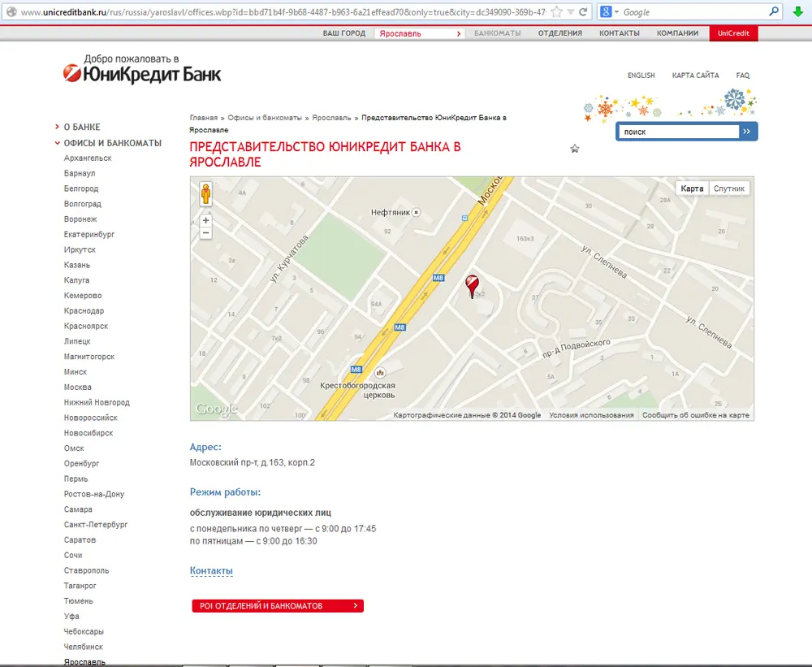The width and height of the screenshot is (812, 667).
Task: Select Нижний Новгород in city list
Action: [x=97, y=403]
